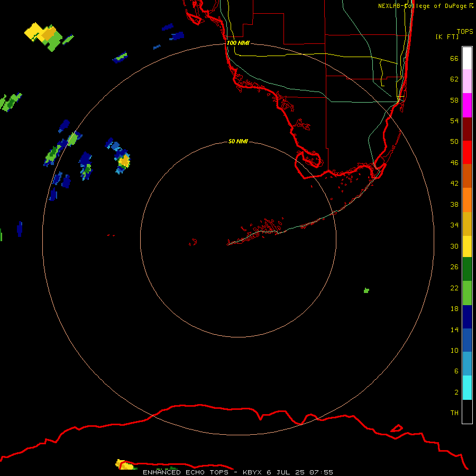Click the legend value 30

(x=454, y=246)
